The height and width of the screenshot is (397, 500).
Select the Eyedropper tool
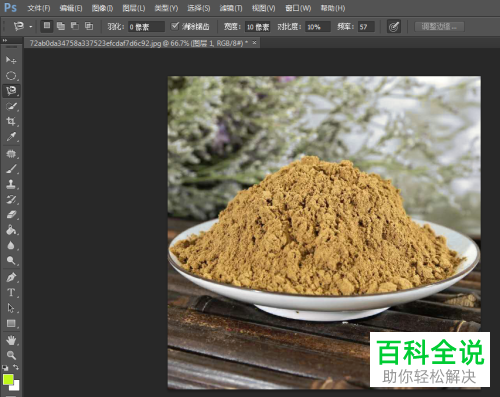(x=11, y=137)
